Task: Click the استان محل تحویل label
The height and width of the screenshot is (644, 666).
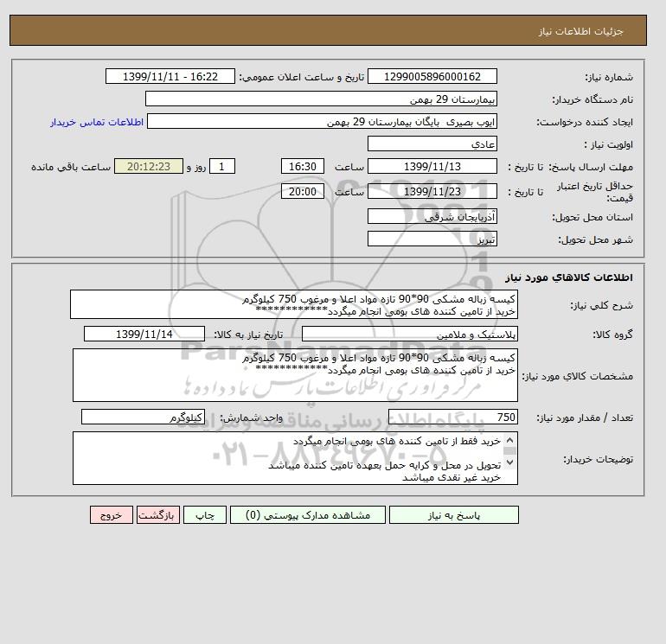Action: tap(592, 217)
